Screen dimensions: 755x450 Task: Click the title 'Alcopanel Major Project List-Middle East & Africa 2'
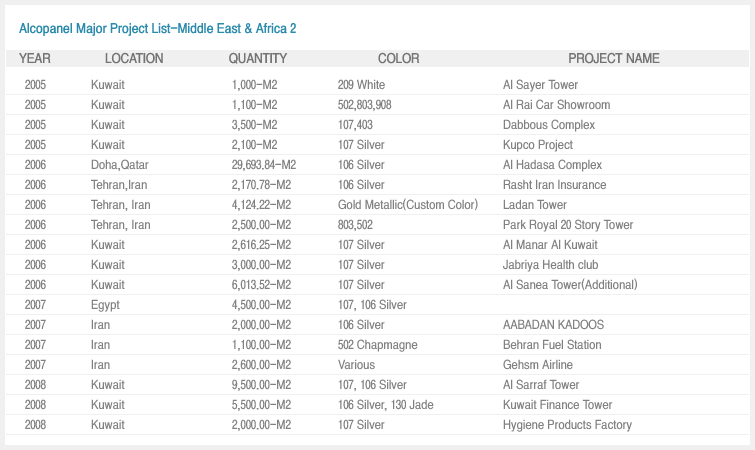157,29
